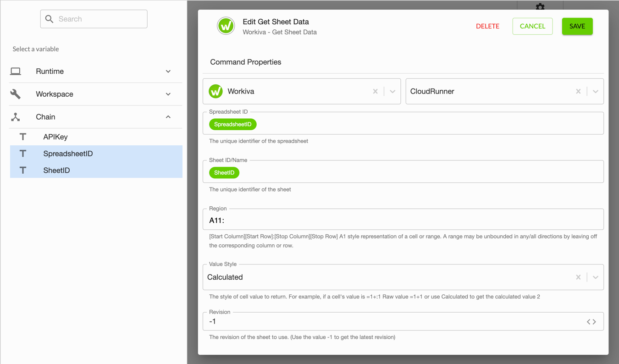
Task: Click 'The unique identifier of the sheet' hint
Action: point(250,189)
